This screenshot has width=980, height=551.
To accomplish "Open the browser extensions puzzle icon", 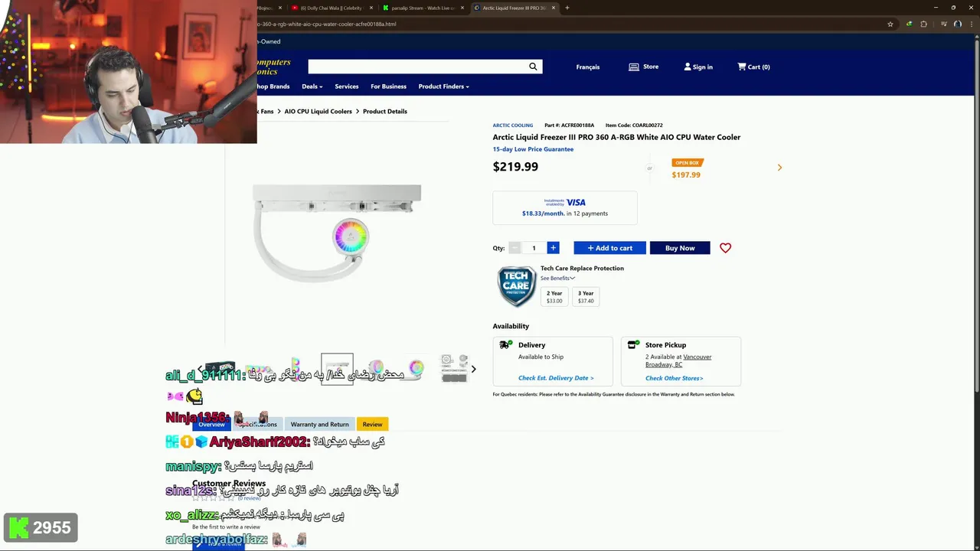I will tap(923, 24).
